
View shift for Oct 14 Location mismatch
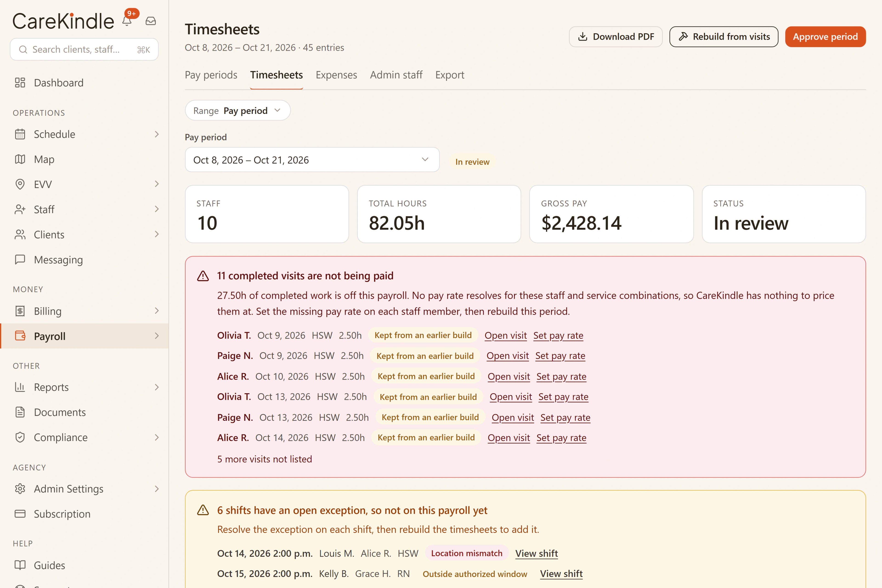(x=537, y=554)
